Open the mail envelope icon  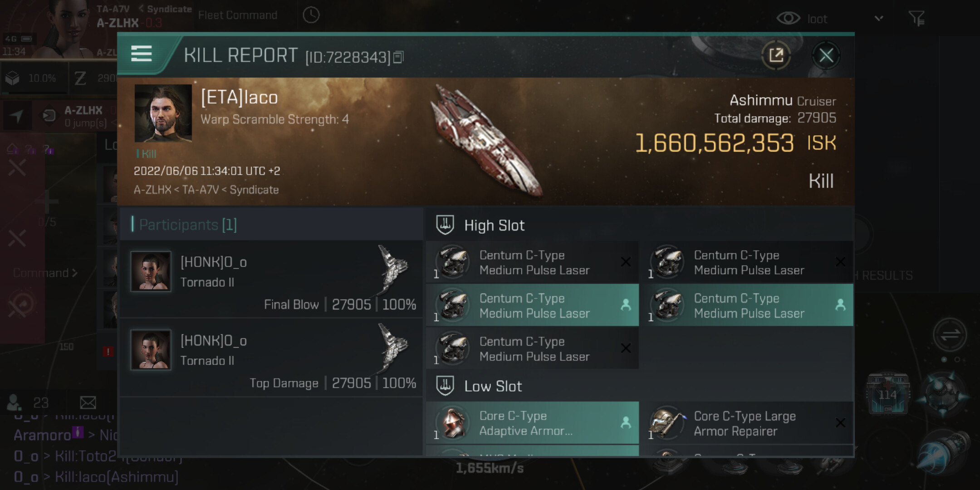tap(88, 402)
